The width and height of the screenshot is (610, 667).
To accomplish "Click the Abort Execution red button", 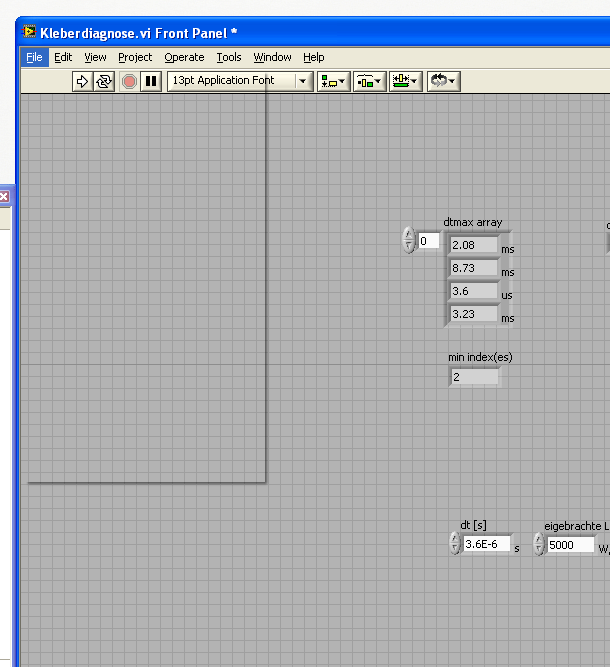I will pos(129,81).
